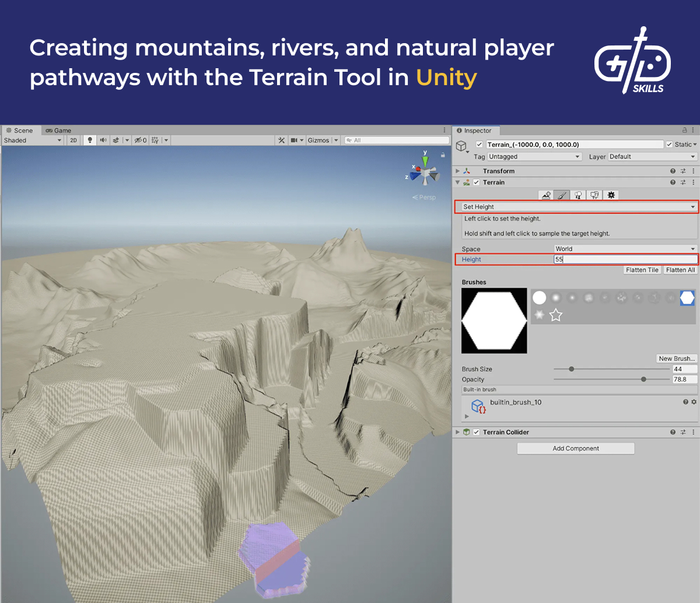Image resolution: width=700 pixels, height=603 pixels.
Task: Open scene effects dropdown arrow
Action: pyautogui.click(x=126, y=140)
